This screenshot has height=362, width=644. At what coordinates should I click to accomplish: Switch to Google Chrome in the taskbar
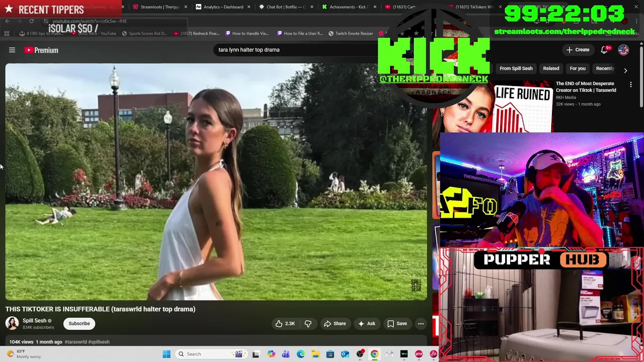coord(374,354)
